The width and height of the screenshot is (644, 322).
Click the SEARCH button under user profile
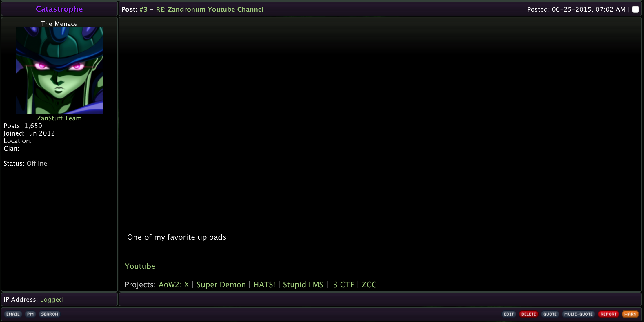[x=50, y=314]
